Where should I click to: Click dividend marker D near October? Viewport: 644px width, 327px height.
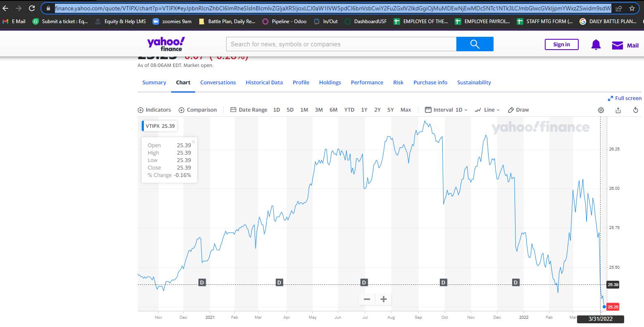click(x=443, y=282)
